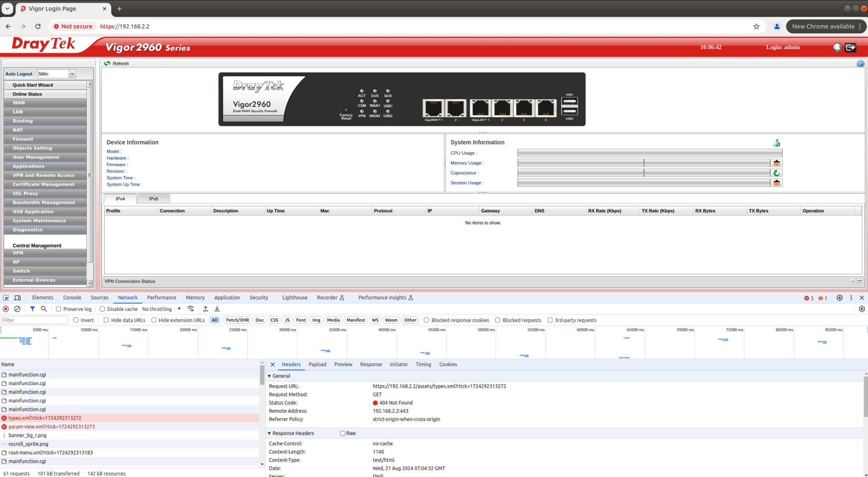Viewport: 868px width, 477px height.
Task: Click the network Filter input field
Action: point(34,320)
